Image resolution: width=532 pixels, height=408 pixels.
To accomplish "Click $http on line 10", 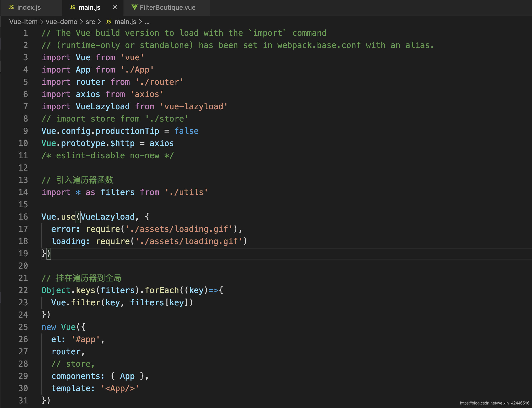I will coord(123,143).
